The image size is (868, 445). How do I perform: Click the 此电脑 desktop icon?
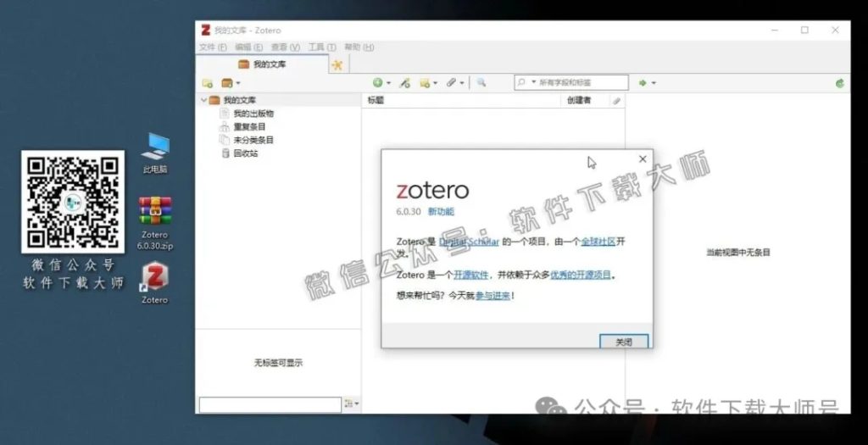(x=155, y=154)
